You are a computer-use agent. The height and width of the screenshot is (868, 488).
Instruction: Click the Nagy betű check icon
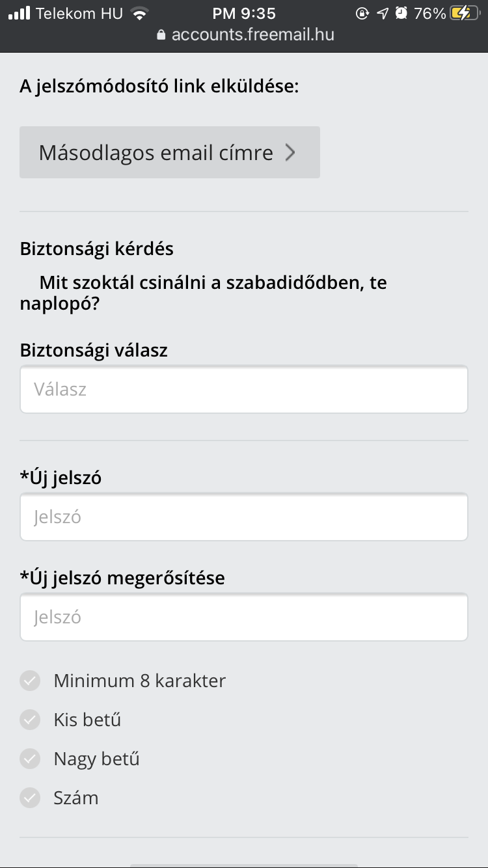click(30, 759)
